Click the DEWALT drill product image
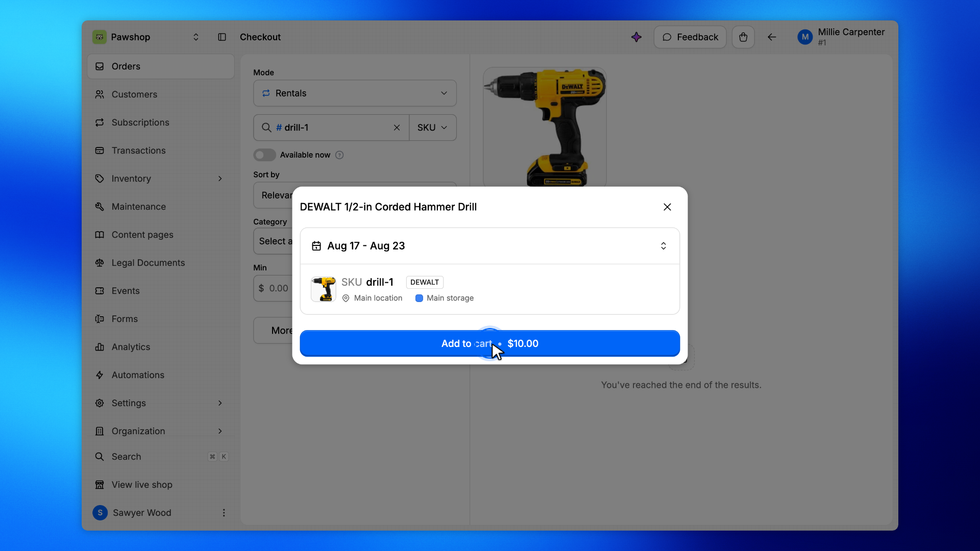The image size is (980, 551). click(545, 127)
